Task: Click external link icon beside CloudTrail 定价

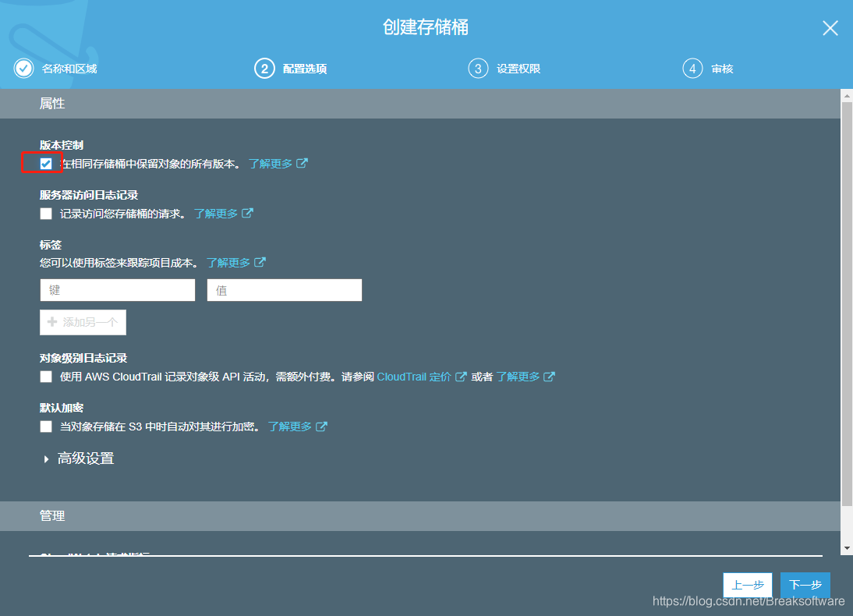Action: point(461,377)
